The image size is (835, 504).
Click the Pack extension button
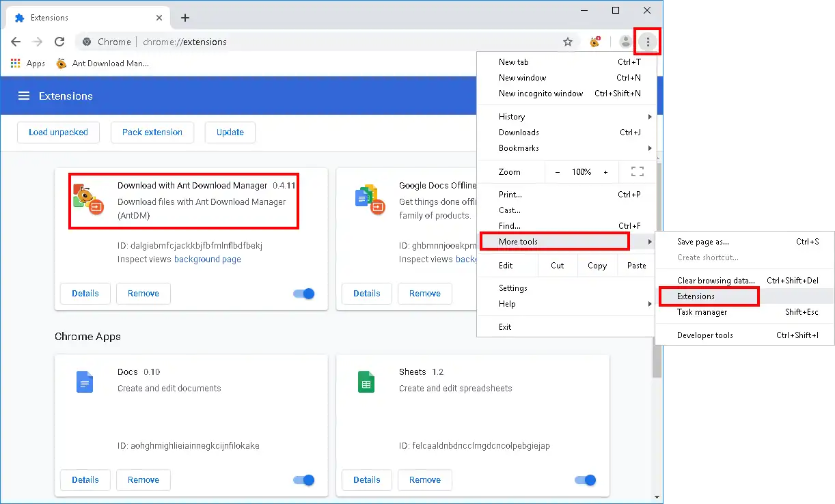[x=152, y=132]
